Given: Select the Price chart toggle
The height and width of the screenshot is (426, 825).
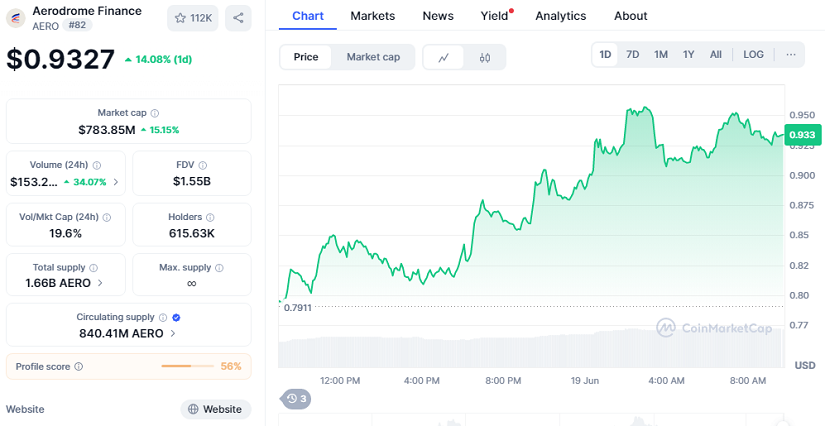Looking at the screenshot, I should pos(306,57).
